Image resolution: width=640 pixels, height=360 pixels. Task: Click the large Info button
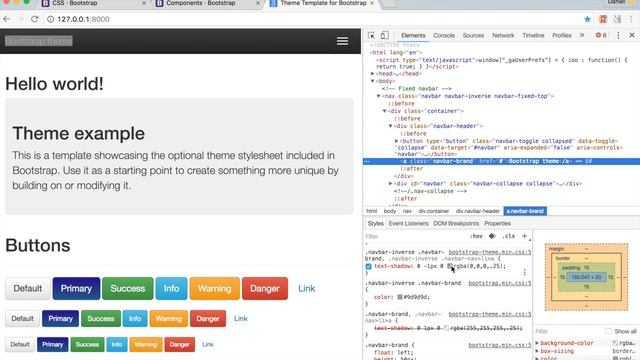[171, 289]
